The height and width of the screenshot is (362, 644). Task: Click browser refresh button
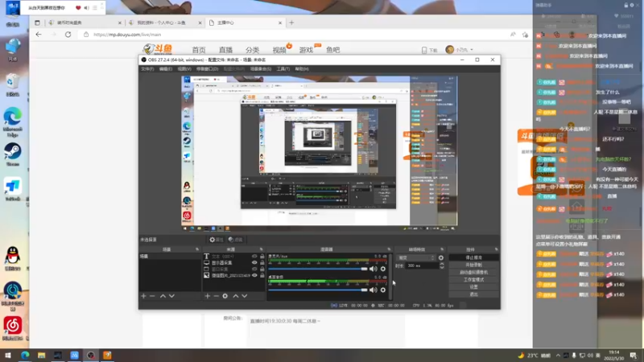tap(68, 35)
